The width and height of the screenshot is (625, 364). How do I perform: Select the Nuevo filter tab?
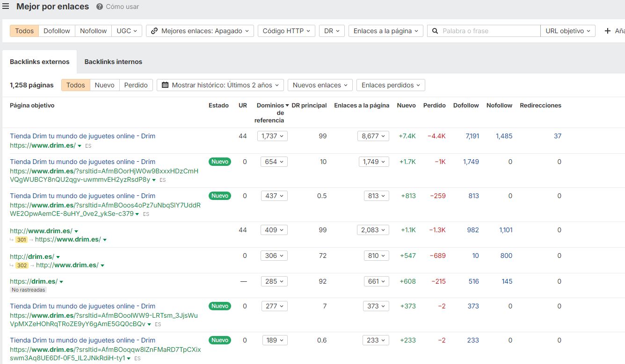(x=104, y=85)
